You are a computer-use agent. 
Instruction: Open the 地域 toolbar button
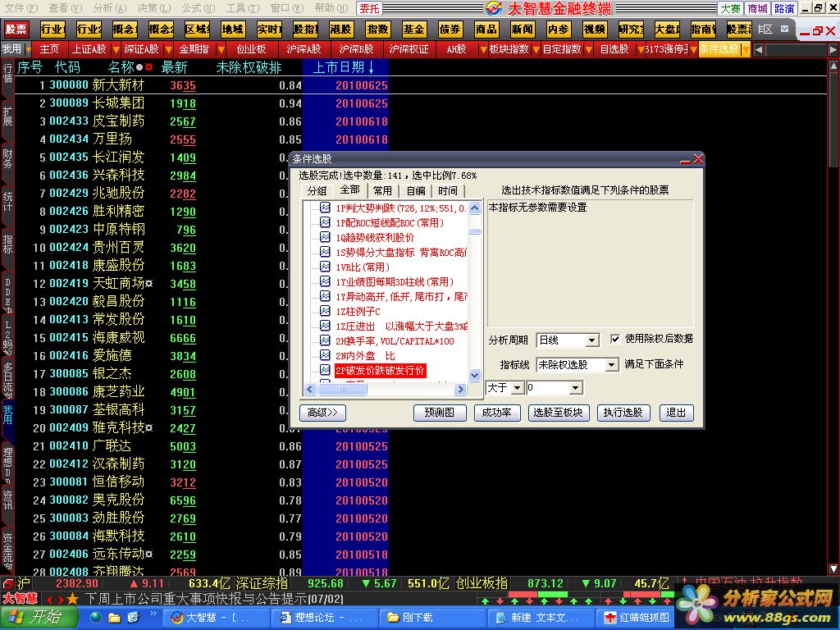(232, 30)
